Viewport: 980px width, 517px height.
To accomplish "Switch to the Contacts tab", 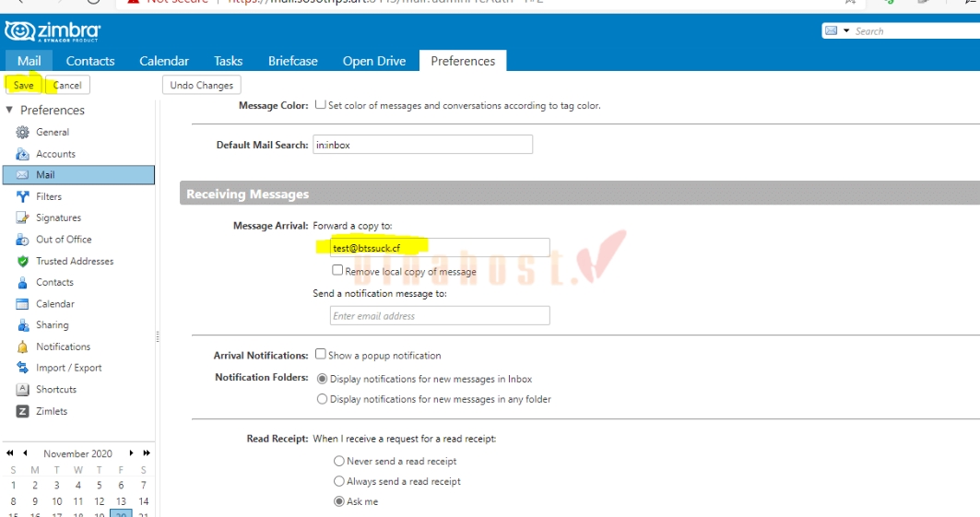I will (90, 61).
